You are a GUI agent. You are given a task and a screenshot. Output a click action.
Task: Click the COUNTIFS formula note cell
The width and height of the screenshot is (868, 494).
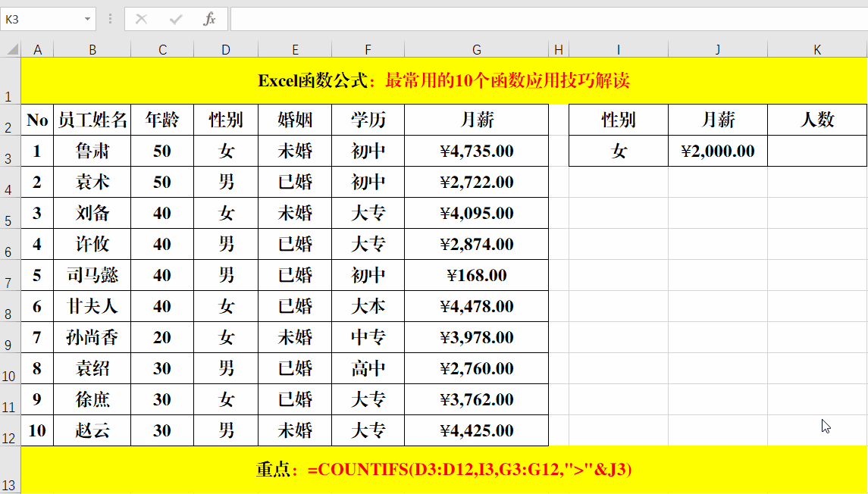click(x=444, y=471)
